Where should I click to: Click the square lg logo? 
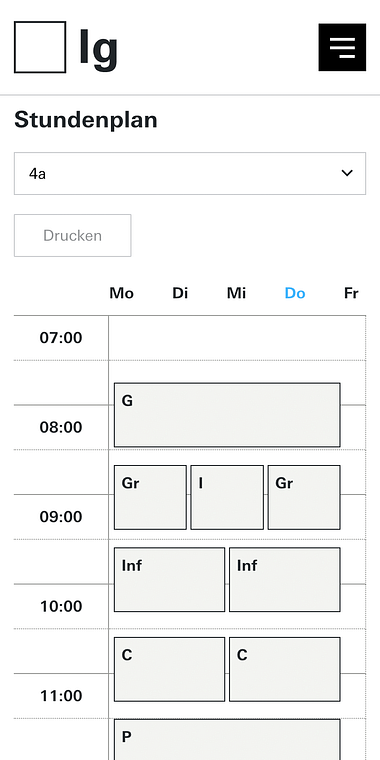40,47
